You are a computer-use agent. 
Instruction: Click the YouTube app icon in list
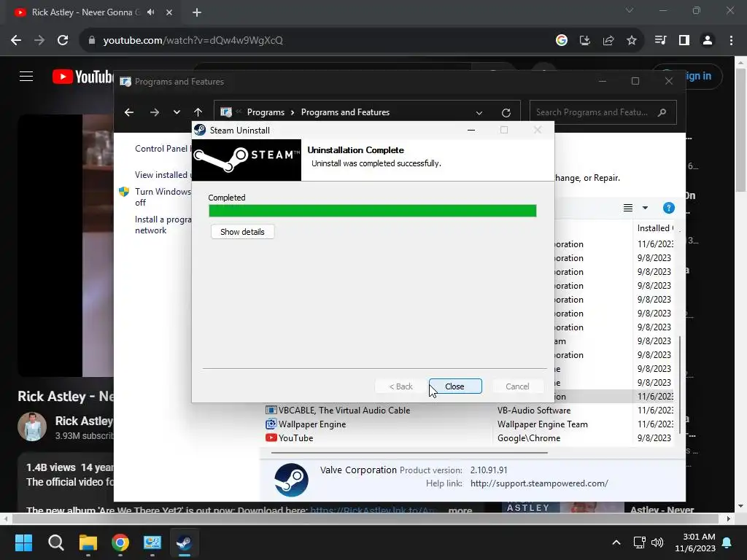271,437
